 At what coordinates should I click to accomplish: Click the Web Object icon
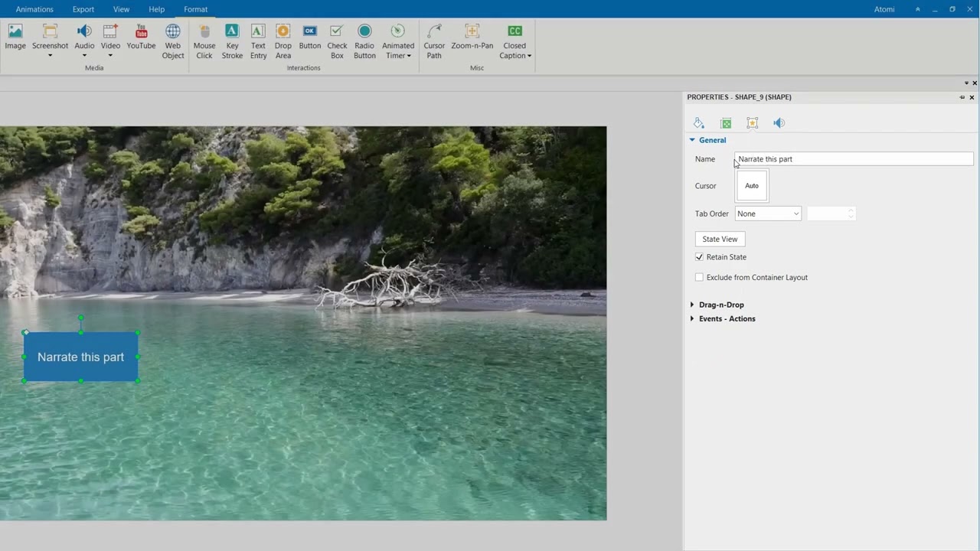[x=173, y=40]
